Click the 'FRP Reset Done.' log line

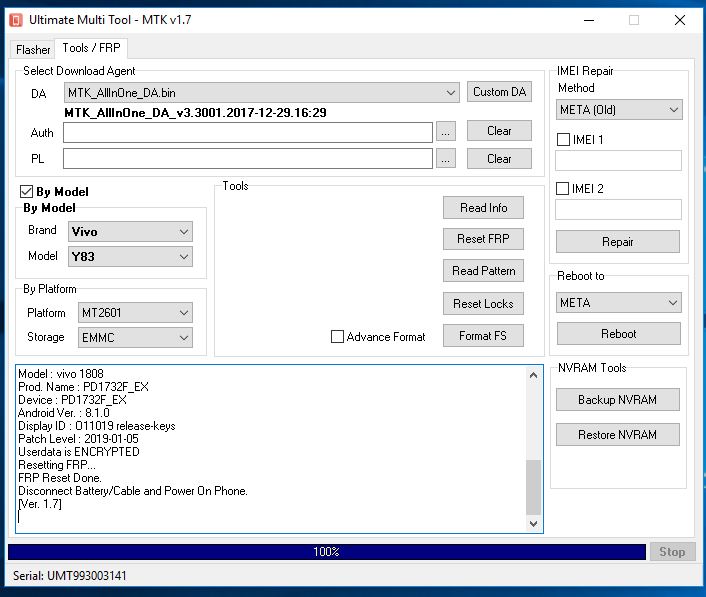[60, 478]
